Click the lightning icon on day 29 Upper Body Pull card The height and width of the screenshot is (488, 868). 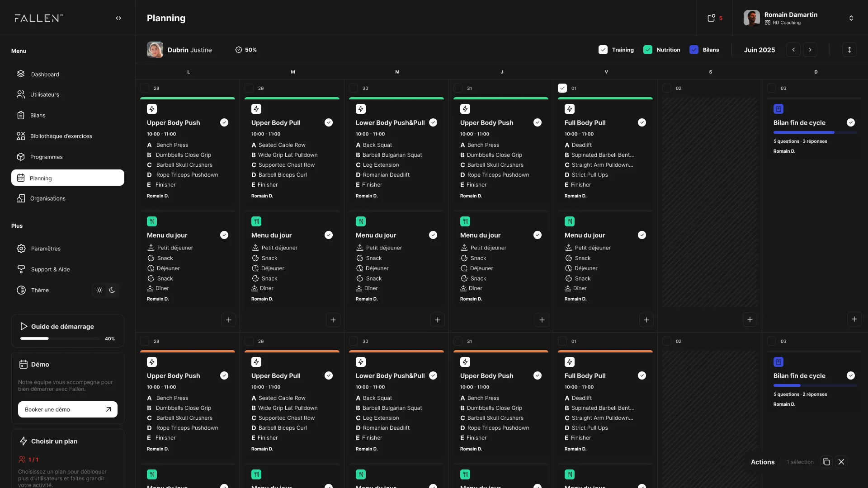click(256, 109)
